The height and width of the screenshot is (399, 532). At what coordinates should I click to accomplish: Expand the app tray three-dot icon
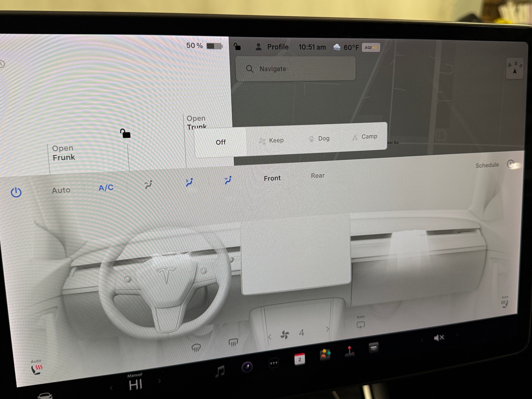coord(273,363)
